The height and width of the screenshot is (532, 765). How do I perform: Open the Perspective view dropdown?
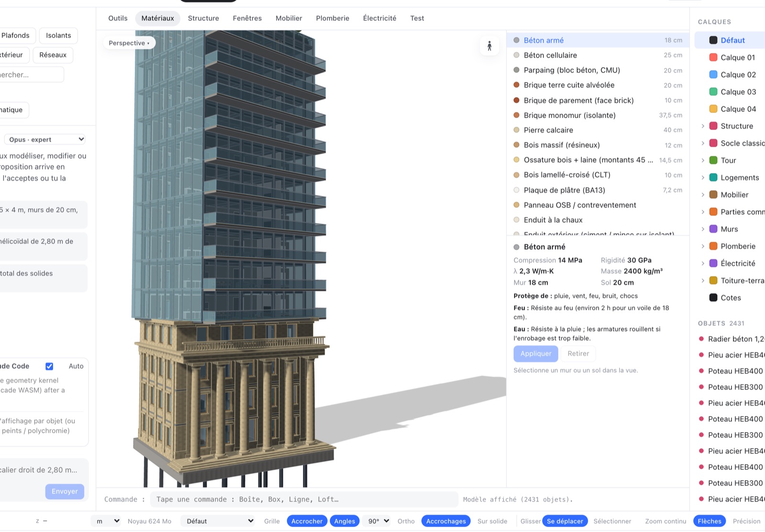129,43
